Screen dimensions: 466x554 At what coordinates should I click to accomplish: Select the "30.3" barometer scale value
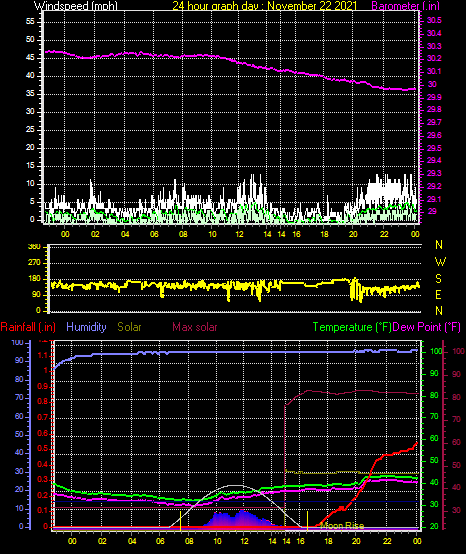(434, 46)
